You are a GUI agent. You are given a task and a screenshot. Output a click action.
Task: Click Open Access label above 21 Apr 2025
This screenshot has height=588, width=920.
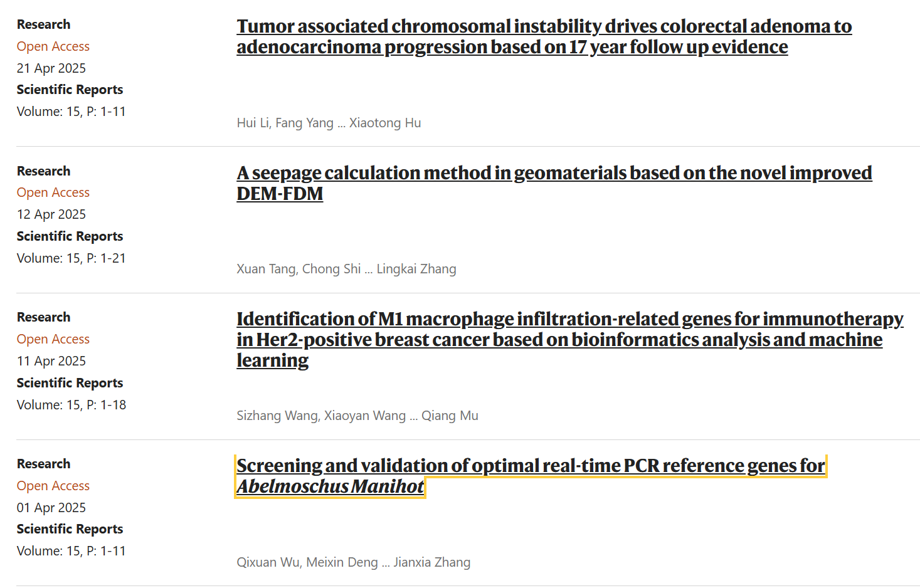coord(53,46)
